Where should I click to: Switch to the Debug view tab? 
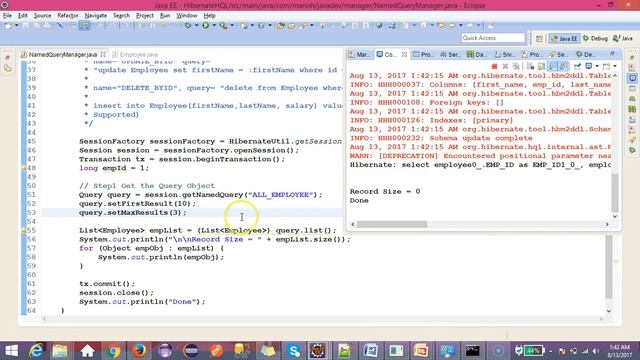(585, 54)
